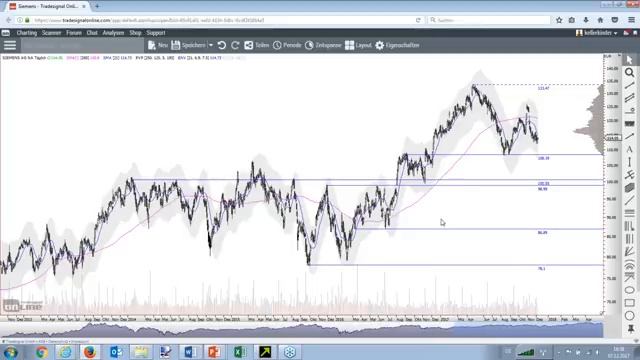Open the Zeitspanne time span selector
The height and width of the screenshot is (360, 640).
[x=323, y=45]
